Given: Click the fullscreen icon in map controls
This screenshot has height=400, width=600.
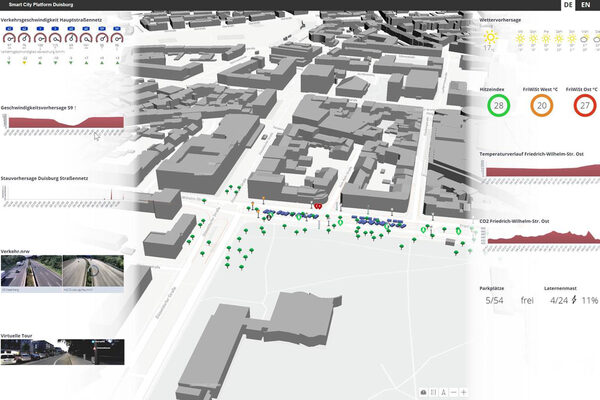Looking at the screenshot, I should point(433,390).
